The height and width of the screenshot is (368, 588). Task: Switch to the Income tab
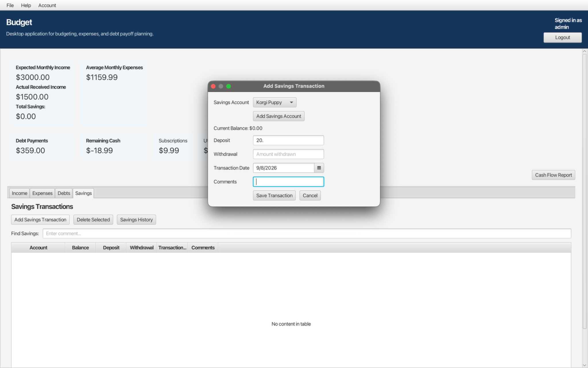click(19, 193)
